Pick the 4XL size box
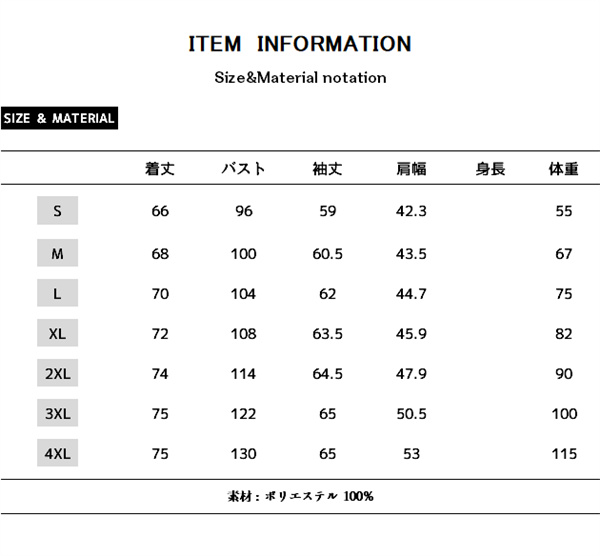Image resolution: width=600 pixels, height=556 pixels. click(58, 453)
